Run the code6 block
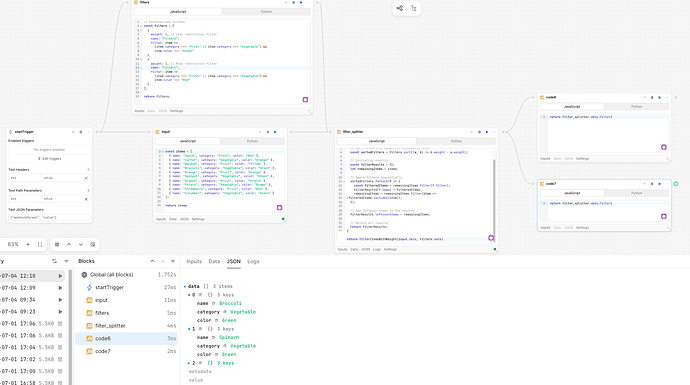 (x=660, y=97)
